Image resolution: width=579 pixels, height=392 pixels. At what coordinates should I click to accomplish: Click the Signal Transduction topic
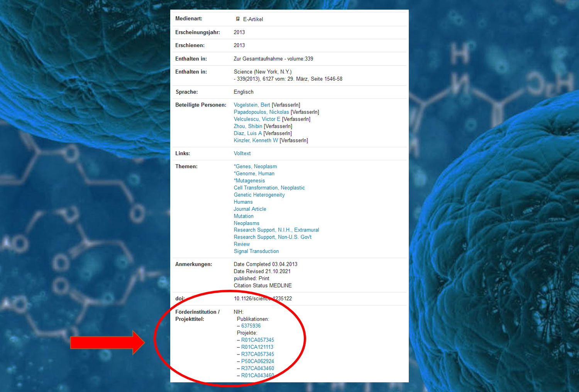(256, 251)
